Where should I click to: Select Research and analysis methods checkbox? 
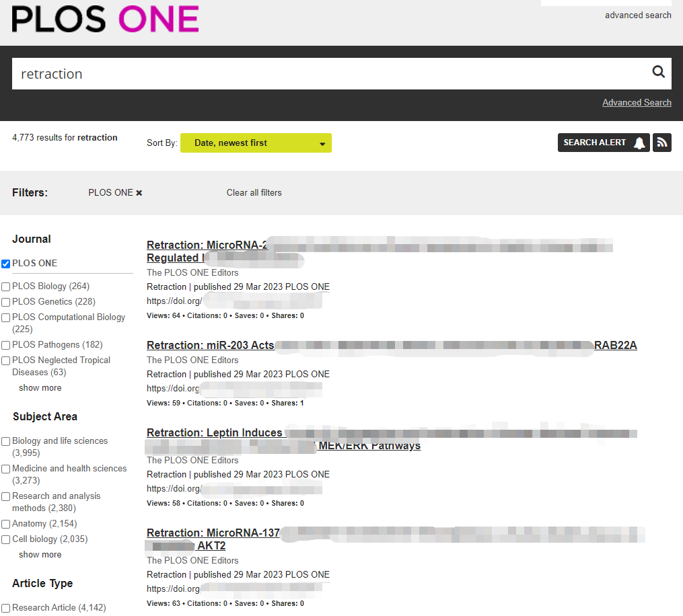(x=5, y=497)
